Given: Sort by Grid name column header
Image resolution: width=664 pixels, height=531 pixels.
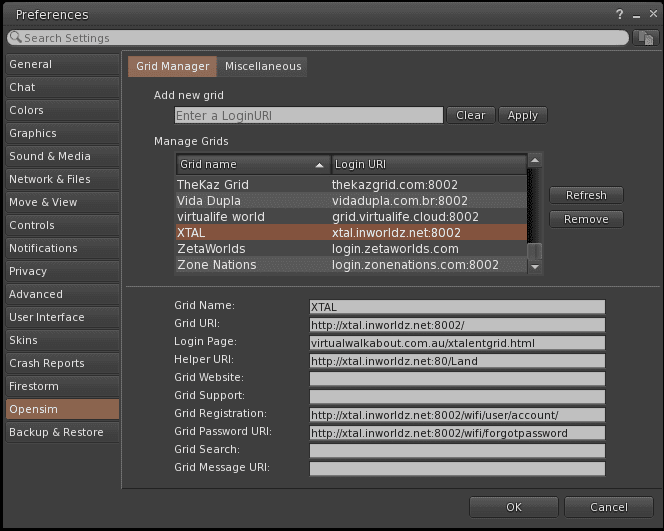Looking at the screenshot, I should pyautogui.click(x=253, y=164).
